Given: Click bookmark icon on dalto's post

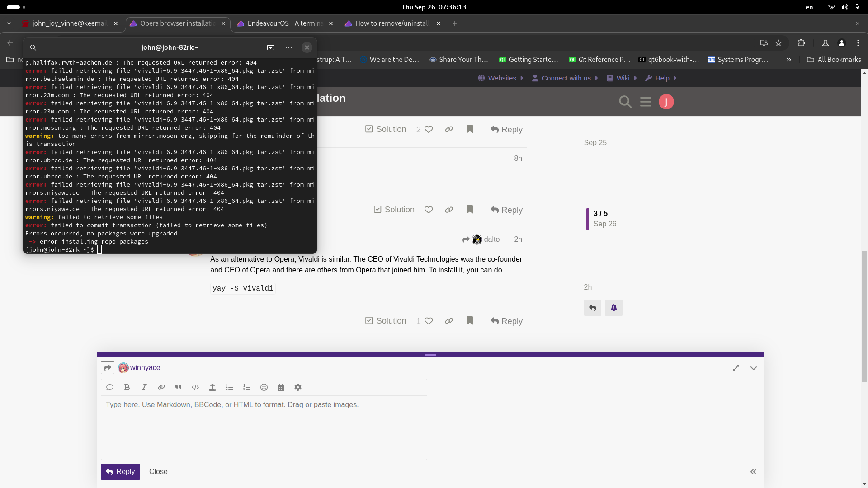Looking at the screenshot, I should click(x=470, y=321).
